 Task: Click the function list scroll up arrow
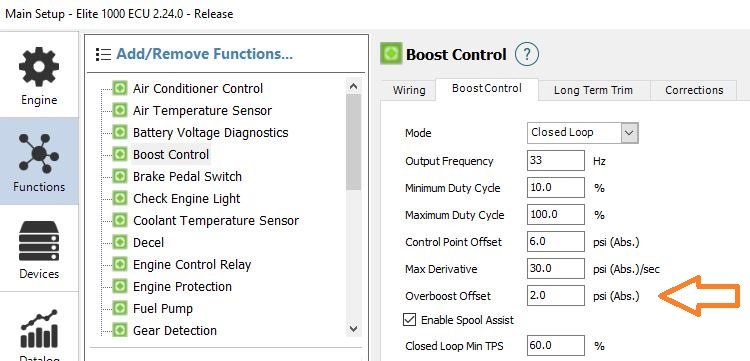tap(353, 87)
